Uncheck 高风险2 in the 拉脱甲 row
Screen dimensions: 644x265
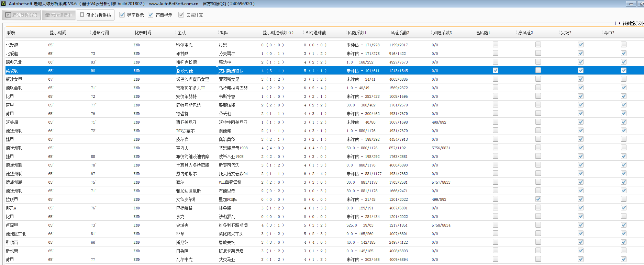point(538,199)
